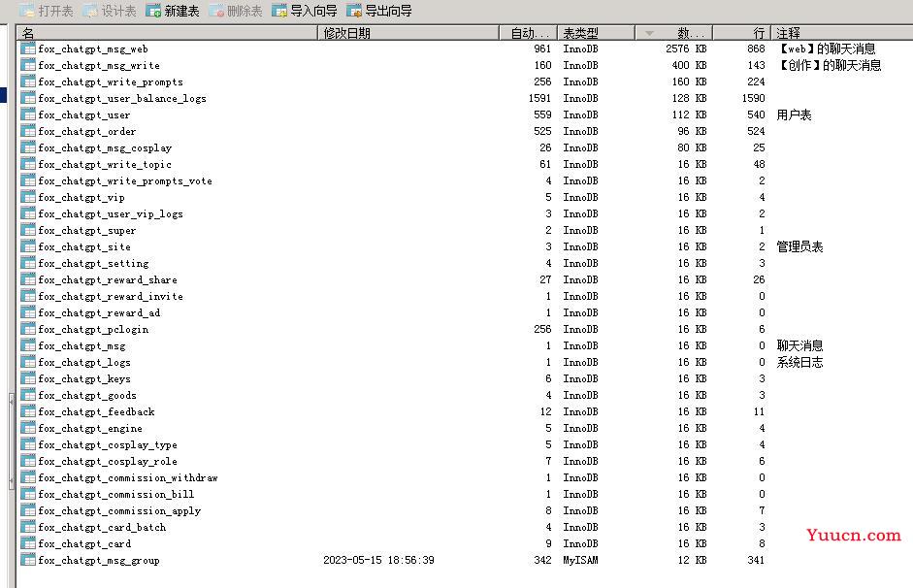The height and width of the screenshot is (588, 913).
Task: Select fox_chatgpt_reward_ad table name
Action: click(x=99, y=312)
